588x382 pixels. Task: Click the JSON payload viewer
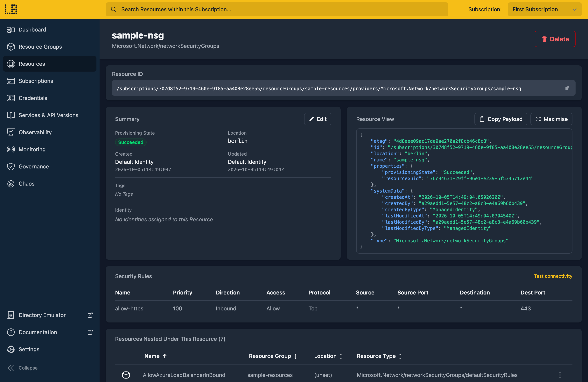click(464, 191)
